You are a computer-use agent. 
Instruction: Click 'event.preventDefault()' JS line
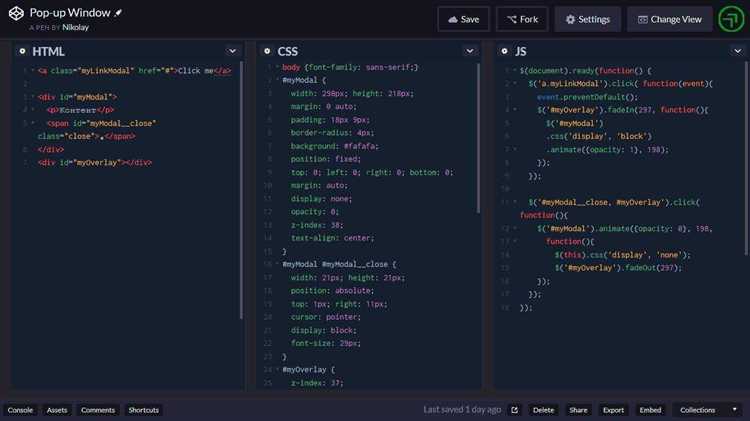(x=587, y=97)
